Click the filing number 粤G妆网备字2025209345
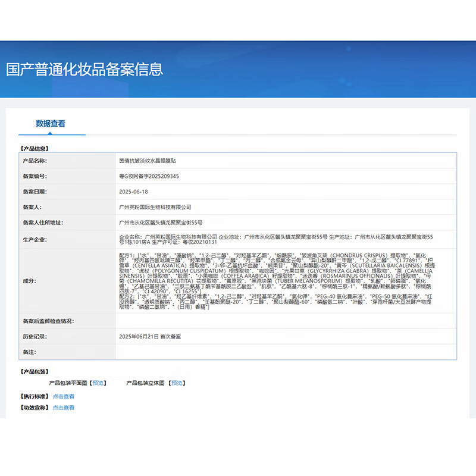The height and width of the screenshot is (476, 476). click(149, 176)
